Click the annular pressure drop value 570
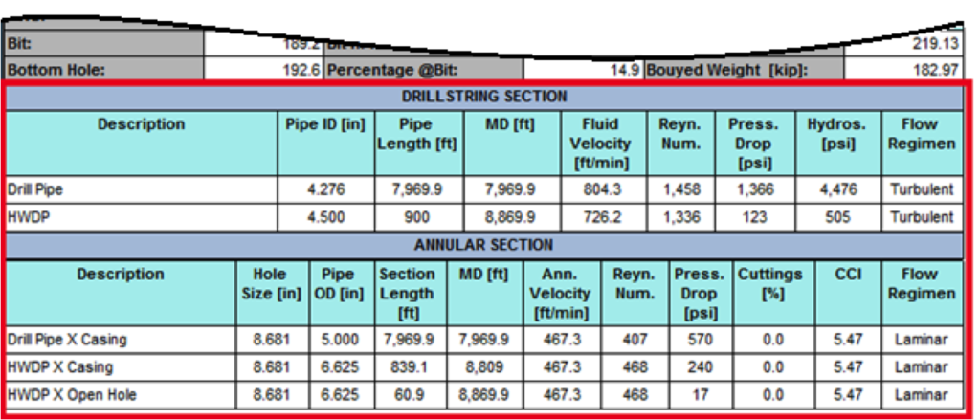The width and height of the screenshot is (980, 420). (x=698, y=340)
